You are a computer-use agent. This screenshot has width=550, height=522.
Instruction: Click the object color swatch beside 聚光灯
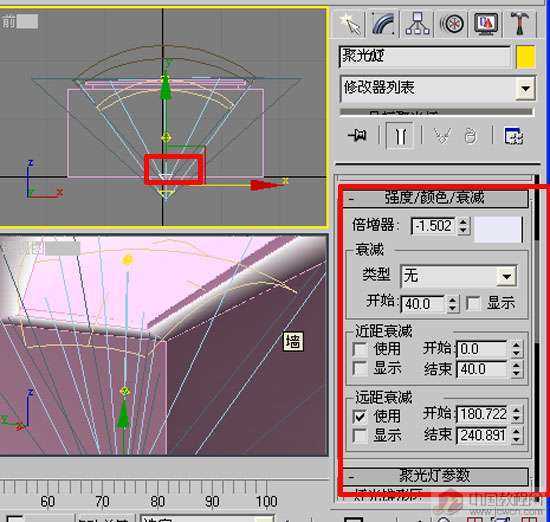(x=525, y=57)
